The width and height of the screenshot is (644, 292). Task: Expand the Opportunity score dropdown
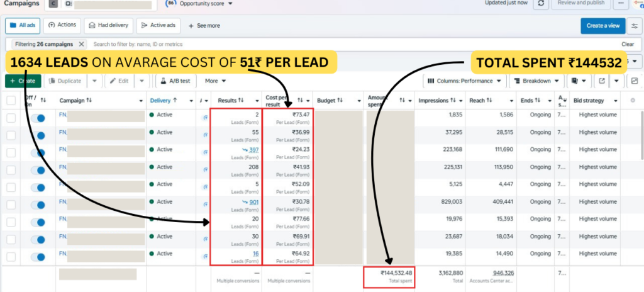coord(230,3)
